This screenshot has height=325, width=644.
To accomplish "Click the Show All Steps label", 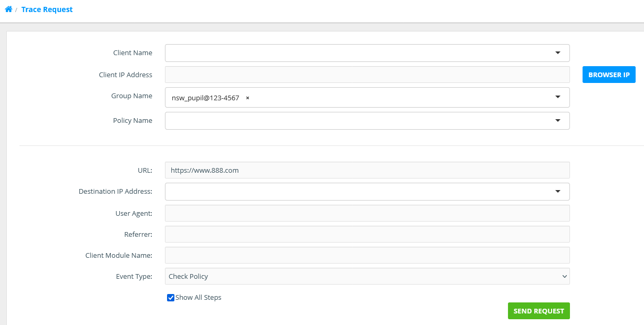I will (x=198, y=298).
